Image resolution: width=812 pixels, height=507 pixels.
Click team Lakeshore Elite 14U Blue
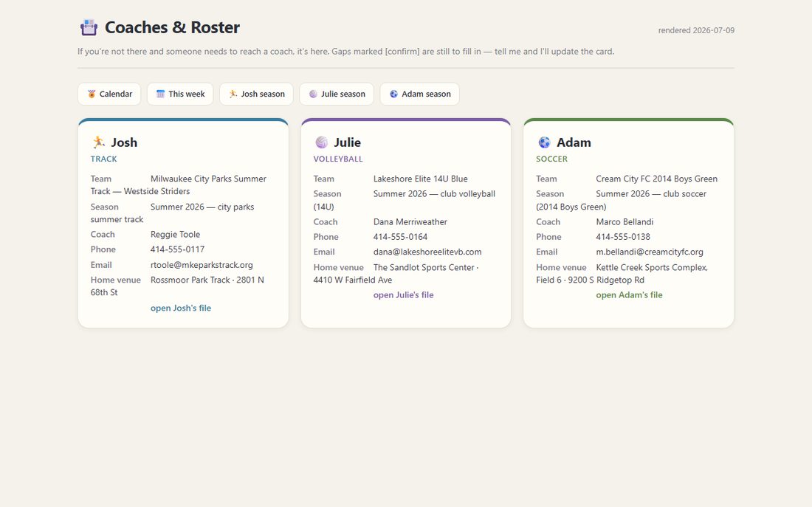click(421, 179)
